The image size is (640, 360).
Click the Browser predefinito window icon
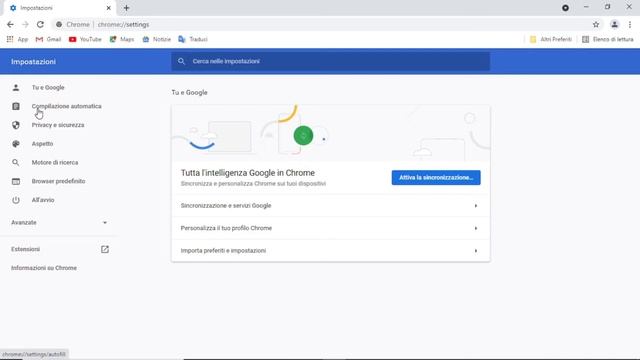pos(16,181)
